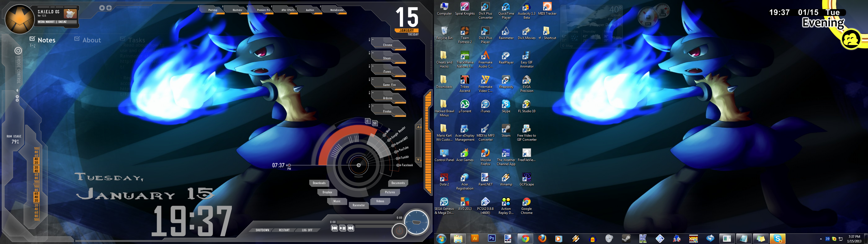Toggle the Tasks checkbox tab
This screenshot has width=868, height=244.
point(122,39)
